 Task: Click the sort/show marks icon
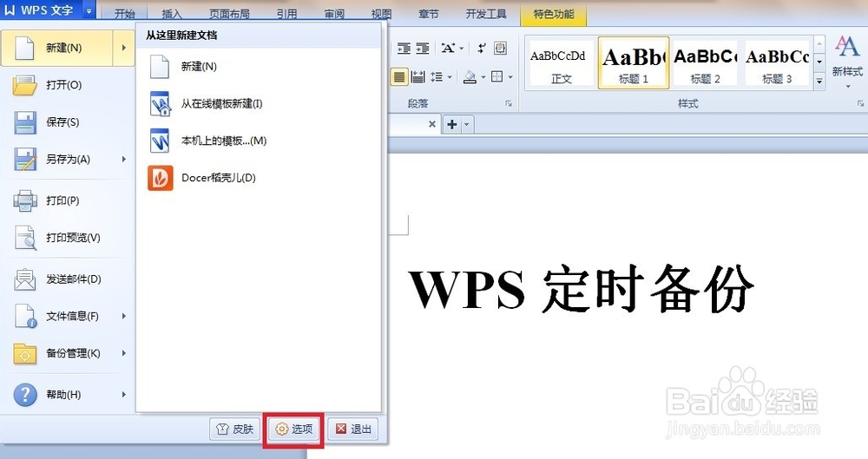coord(481,49)
